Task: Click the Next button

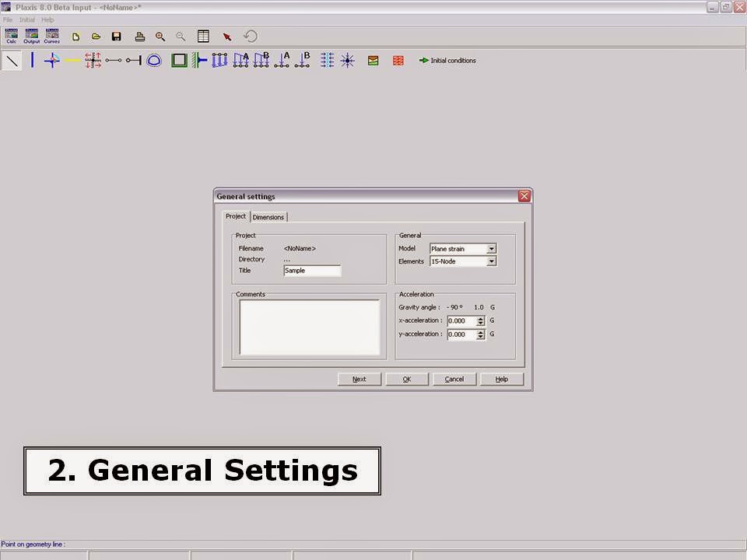Action: click(359, 379)
